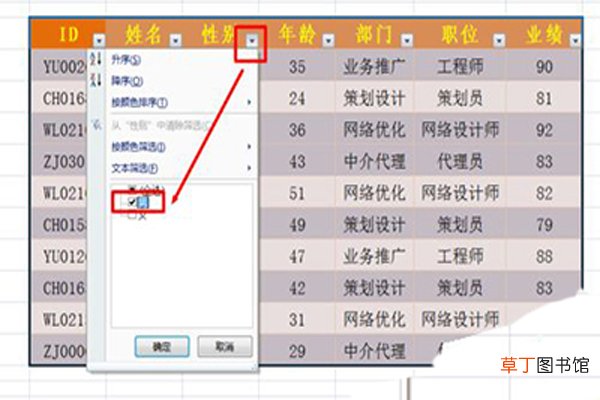Toggle the 全选 select-all checkbox
Image resolution: width=600 pixels, height=400 pixels.
pos(132,188)
